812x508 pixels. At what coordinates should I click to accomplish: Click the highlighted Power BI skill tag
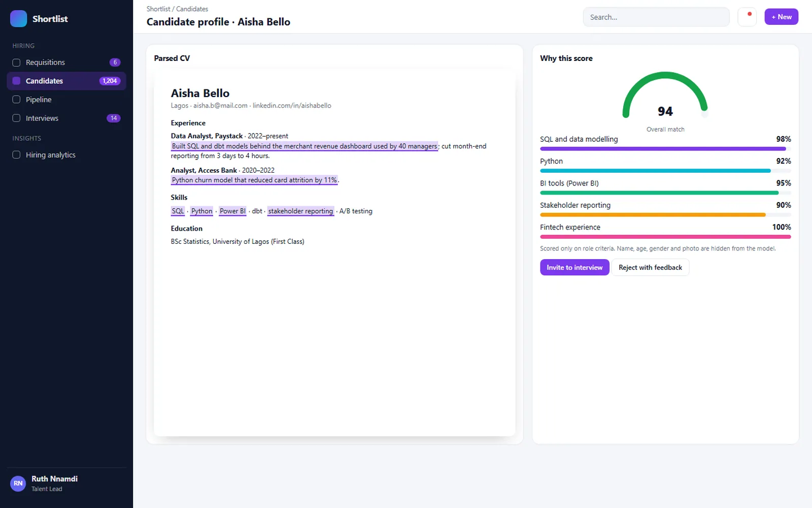pos(232,211)
